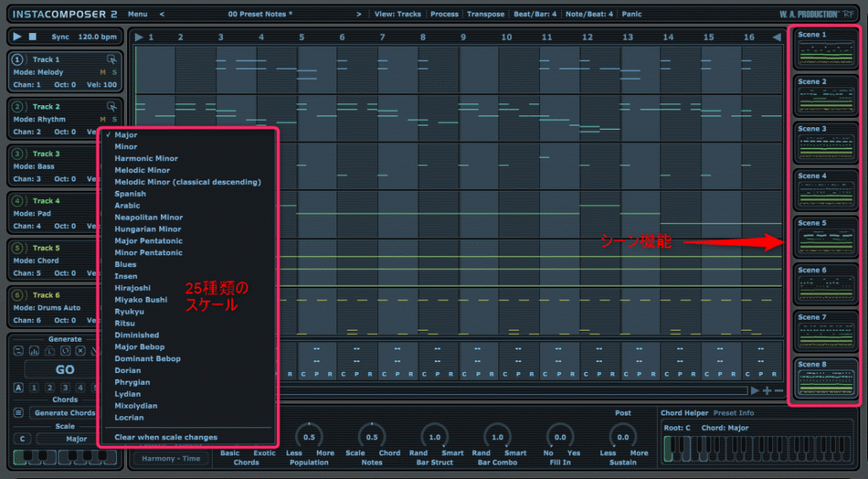Click the scroll-right arrow beside the zoom plus
This screenshot has width=868, height=479.
point(755,391)
